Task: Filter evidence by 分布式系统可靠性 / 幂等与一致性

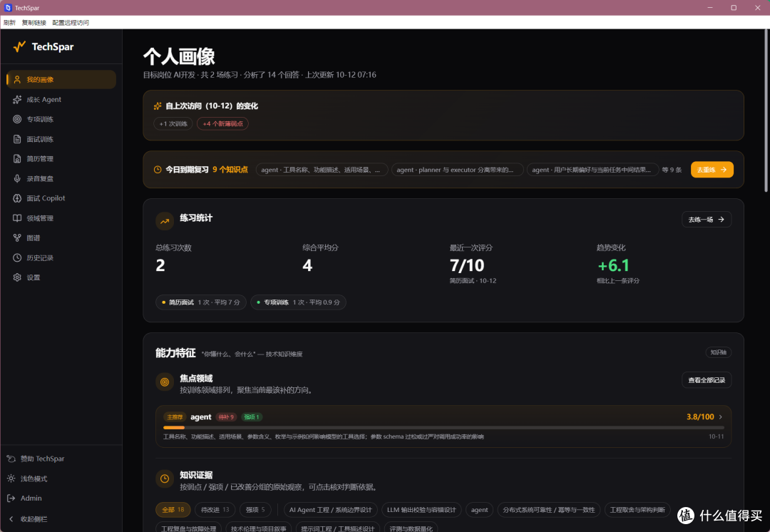Action: pyautogui.click(x=549, y=510)
